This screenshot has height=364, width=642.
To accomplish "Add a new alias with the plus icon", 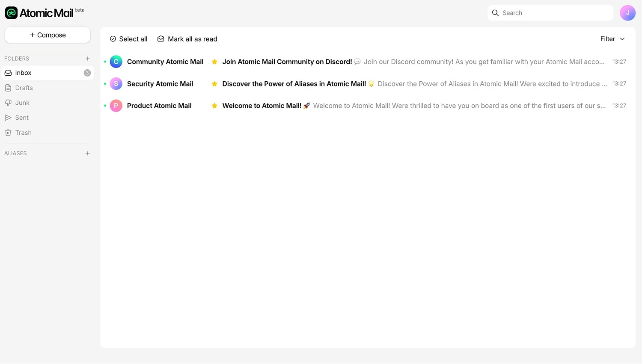I will point(87,153).
